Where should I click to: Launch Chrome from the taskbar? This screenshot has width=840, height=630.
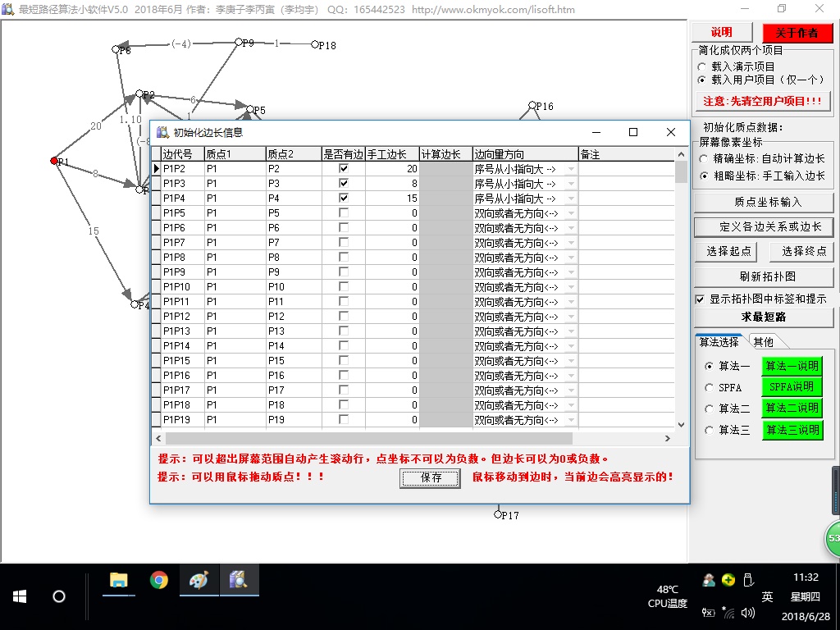tap(158, 580)
